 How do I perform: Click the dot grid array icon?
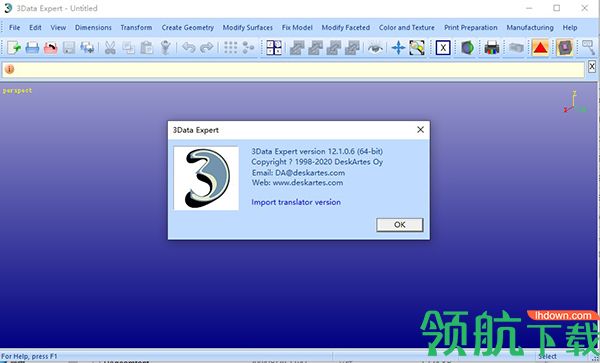tap(230, 48)
